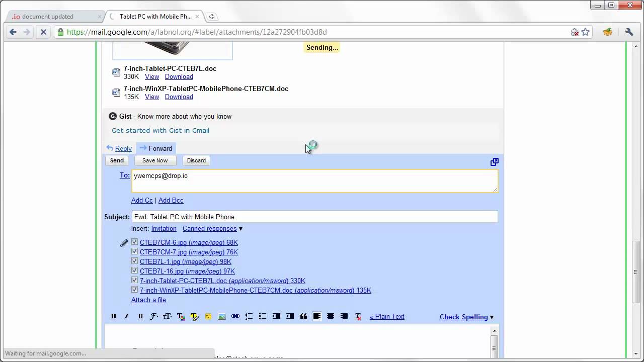Open the text color picker

tap(181, 316)
